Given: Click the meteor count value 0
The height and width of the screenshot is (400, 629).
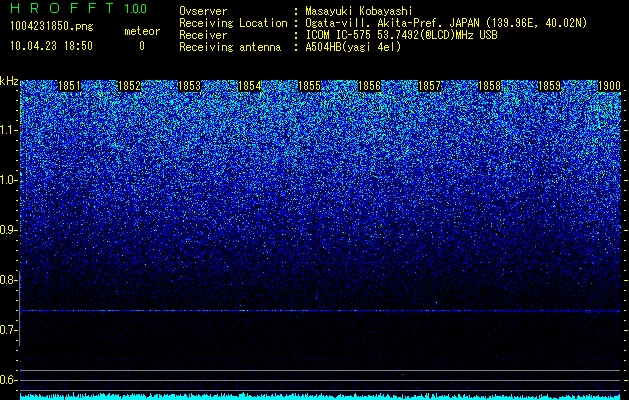Looking at the screenshot, I should (x=142, y=46).
